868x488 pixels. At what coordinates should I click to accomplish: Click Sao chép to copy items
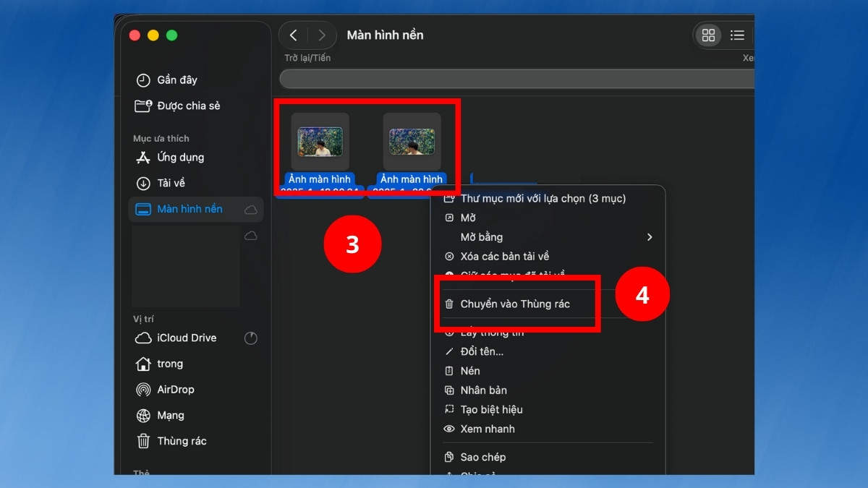tap(485, 457)
